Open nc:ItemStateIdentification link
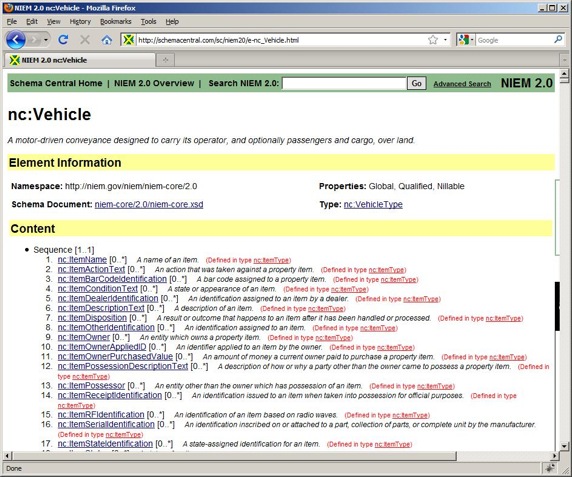The width and height of the screenshot is (572, 477). [105, 444]
